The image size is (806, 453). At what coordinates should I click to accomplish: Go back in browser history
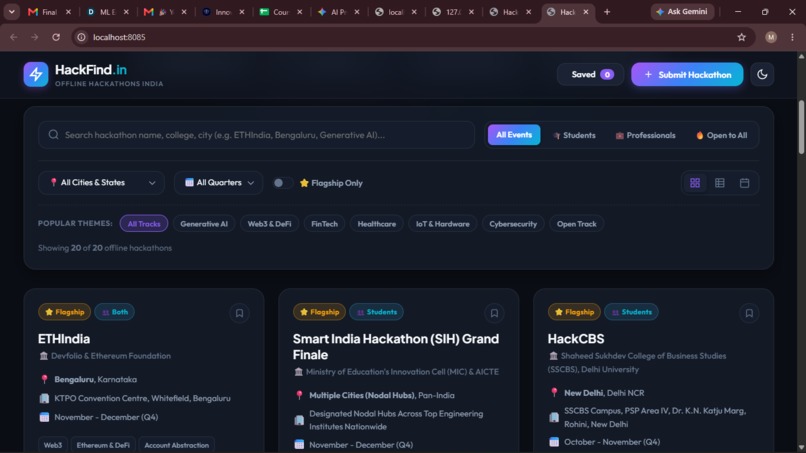coord(14,37)
